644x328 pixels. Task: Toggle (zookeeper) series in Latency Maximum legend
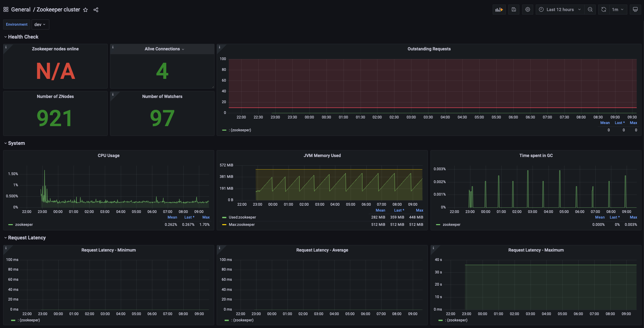456,320
